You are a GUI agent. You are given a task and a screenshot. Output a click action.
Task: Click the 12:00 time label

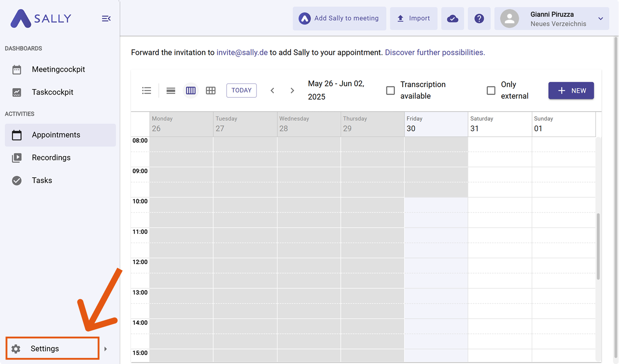coord(140,262)
